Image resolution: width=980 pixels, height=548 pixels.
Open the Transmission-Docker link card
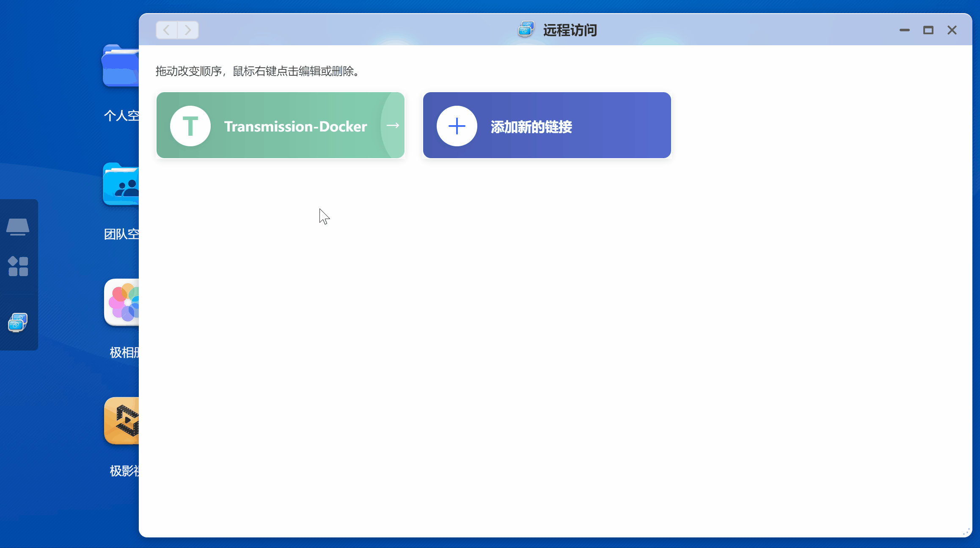[x=295, y=126]
